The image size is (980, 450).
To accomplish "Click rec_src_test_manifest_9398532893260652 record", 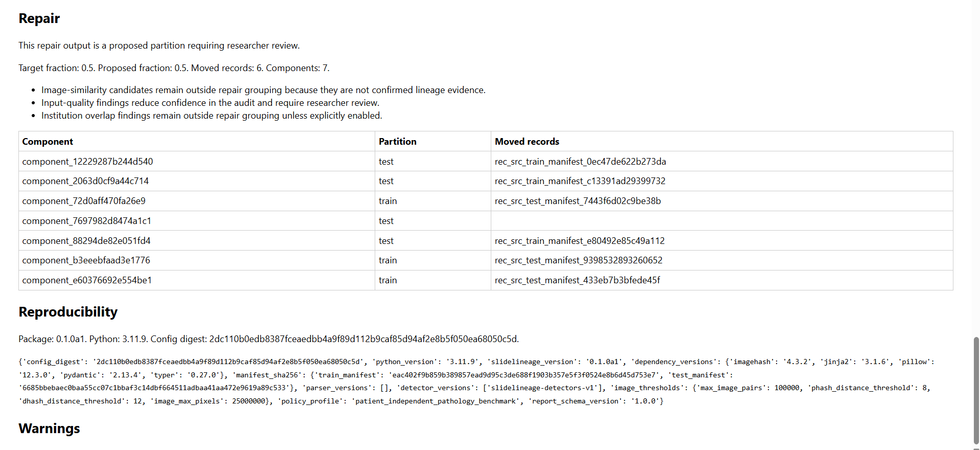I will [578, 260].
